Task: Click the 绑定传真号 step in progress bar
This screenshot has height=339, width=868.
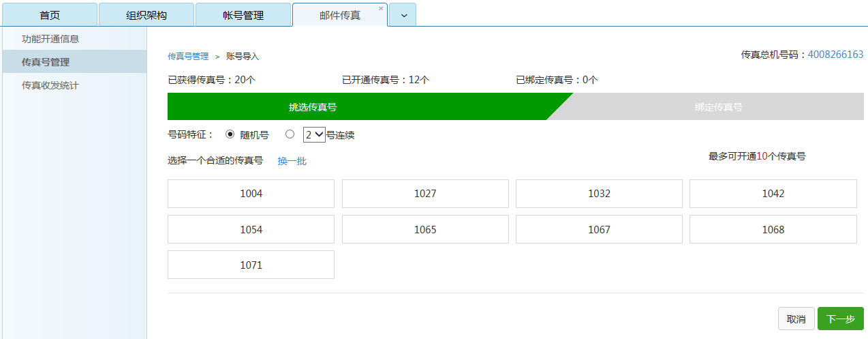Action: [x=718, y=107]
